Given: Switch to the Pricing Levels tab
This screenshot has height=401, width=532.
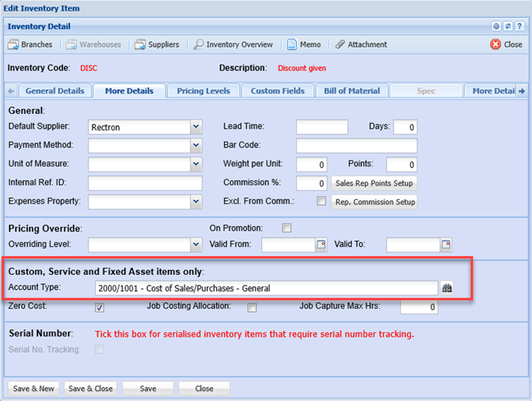Looking at the screenshot, I should [204, 91].
